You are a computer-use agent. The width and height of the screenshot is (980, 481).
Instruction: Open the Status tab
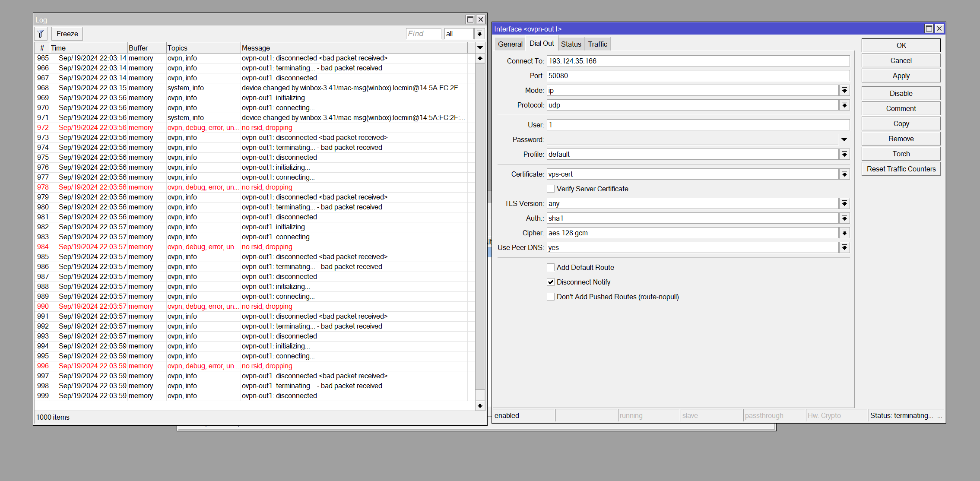(x=571, y=44)
